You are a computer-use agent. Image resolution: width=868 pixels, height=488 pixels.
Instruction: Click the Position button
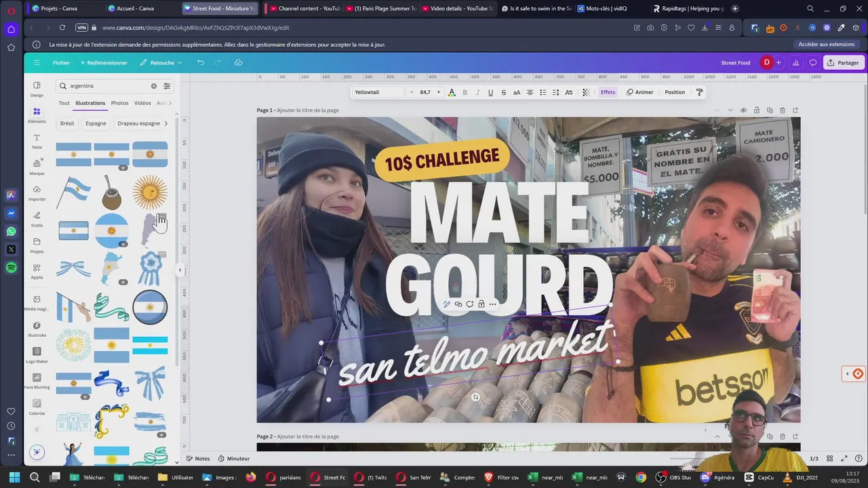[675, 92]
